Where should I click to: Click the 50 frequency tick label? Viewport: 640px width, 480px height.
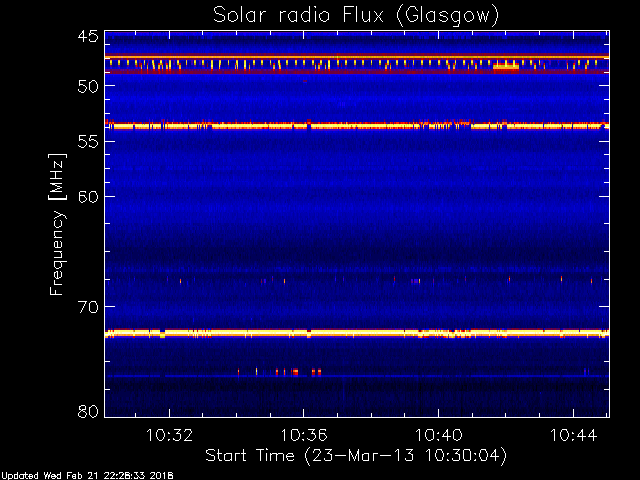pos(88,86)
